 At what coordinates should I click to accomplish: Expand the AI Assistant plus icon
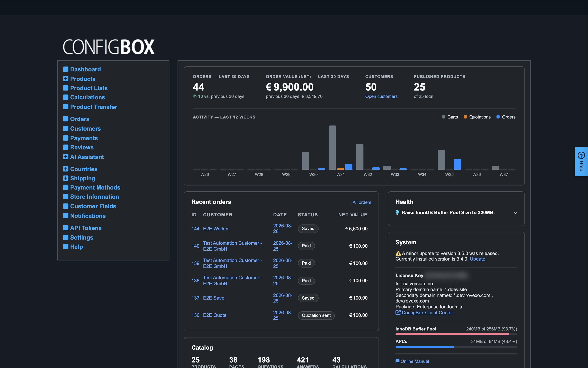pos(66,157)
